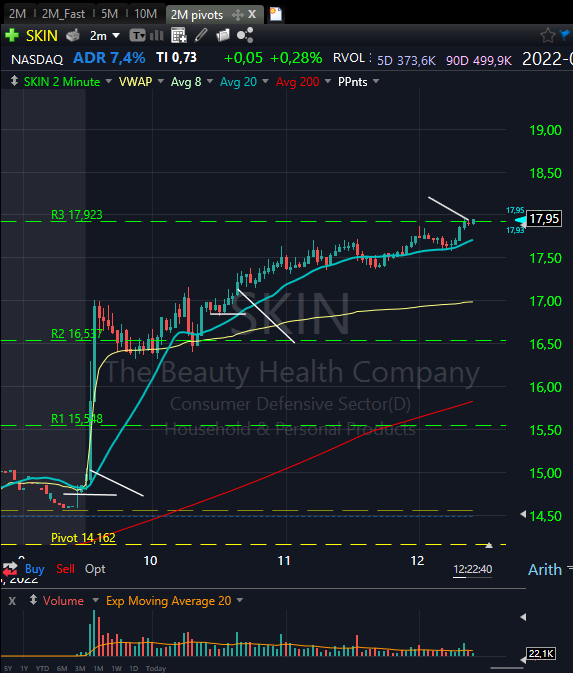The image size is (573, 673).
Task: Mark SKIN as favorite with star
Action: [x=548, y=35]
